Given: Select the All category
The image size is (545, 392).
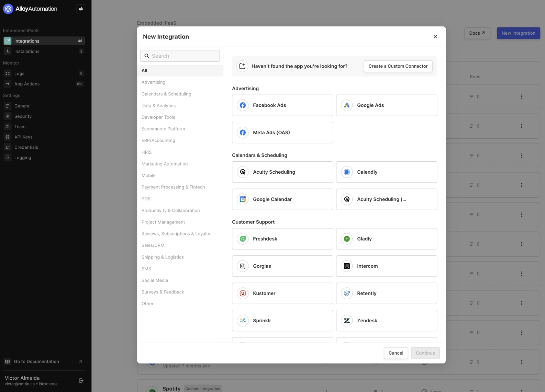Looking at the screenshot, I should [x=180, y=71].
